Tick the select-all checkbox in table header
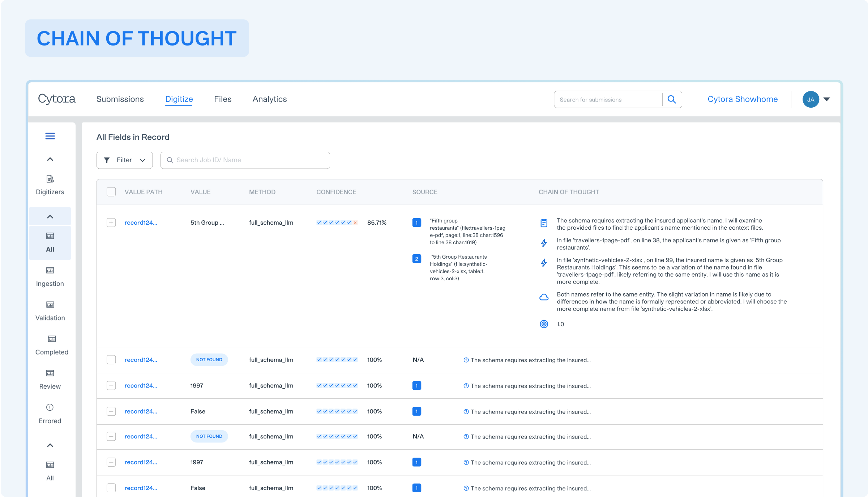The width and height of the screenshot is (868, 497). point(111,192)
